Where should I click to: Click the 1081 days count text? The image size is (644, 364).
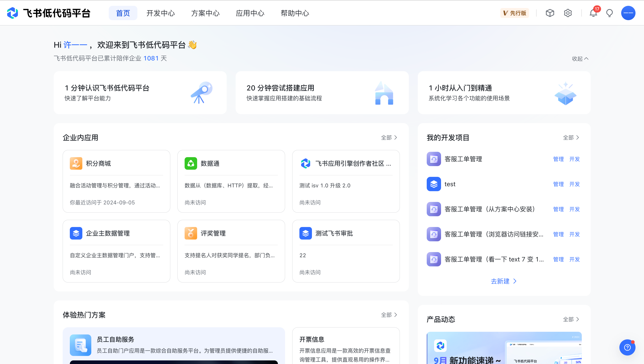[151, 58]
